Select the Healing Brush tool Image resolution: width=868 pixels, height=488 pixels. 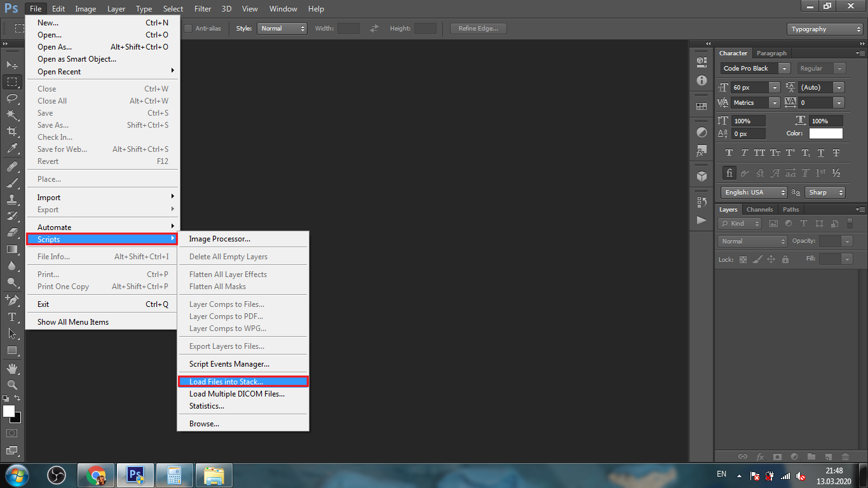tap(12, 167)
